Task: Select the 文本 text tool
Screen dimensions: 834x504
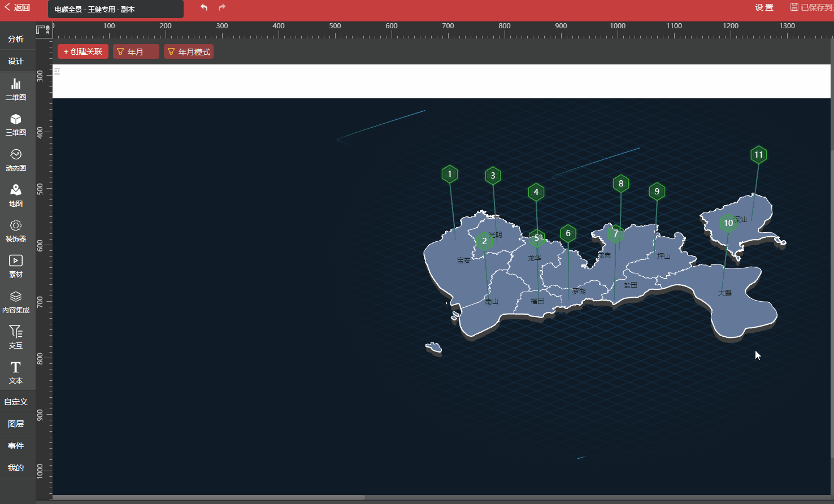Action: pos(16,372)
